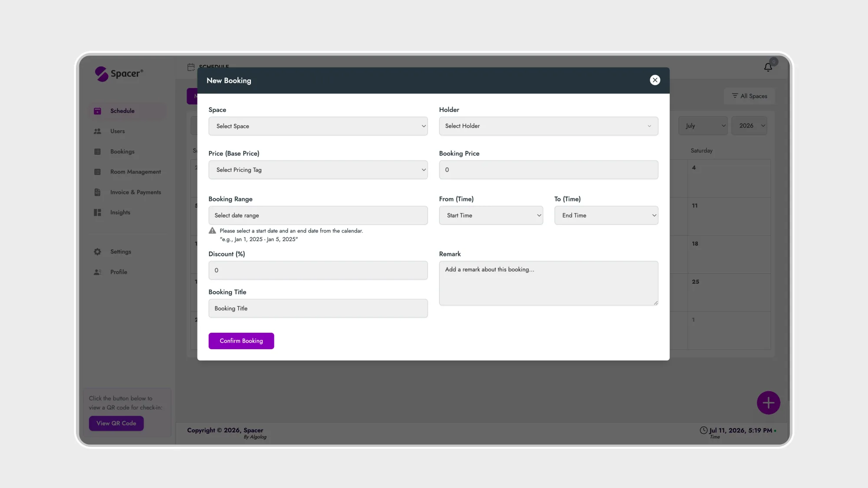Click the Invoice & Payments sidebar icon
868x488 pixels.
point(98,192)
